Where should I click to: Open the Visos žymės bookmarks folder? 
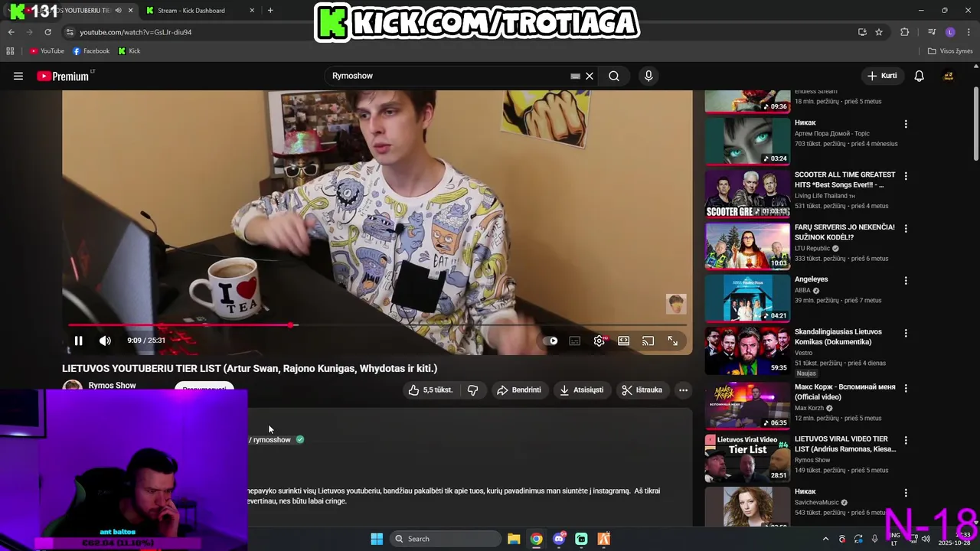point(950,51)
